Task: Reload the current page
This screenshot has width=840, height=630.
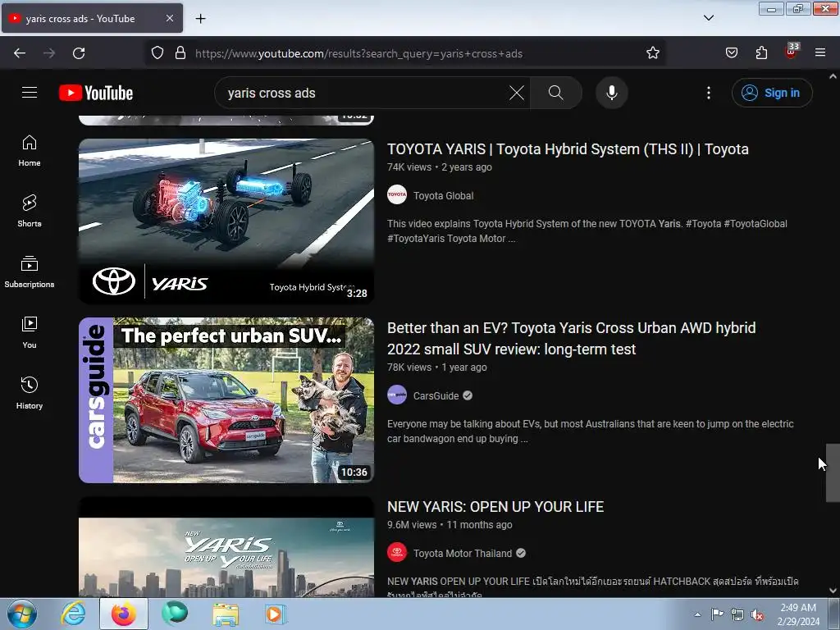Action: (79, 53)
